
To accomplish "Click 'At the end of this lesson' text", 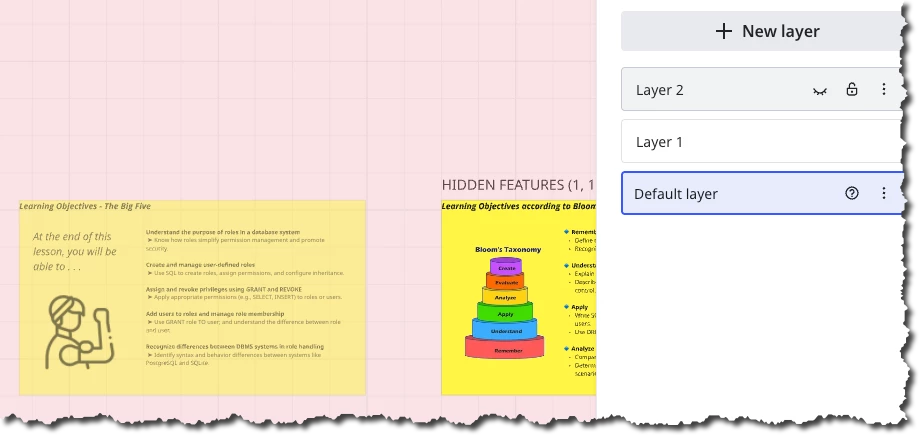I will tap(75, 251).
